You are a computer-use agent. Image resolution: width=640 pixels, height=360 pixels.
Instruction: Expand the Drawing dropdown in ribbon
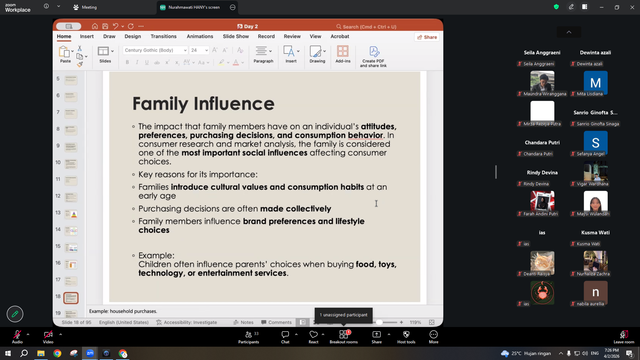click(x=324, y=51)
